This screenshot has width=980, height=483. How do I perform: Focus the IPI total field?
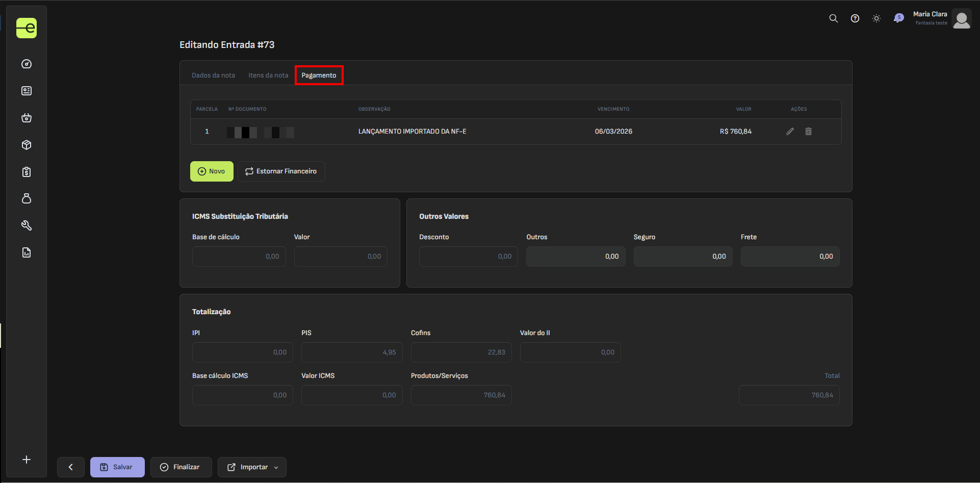coord(243,352)
